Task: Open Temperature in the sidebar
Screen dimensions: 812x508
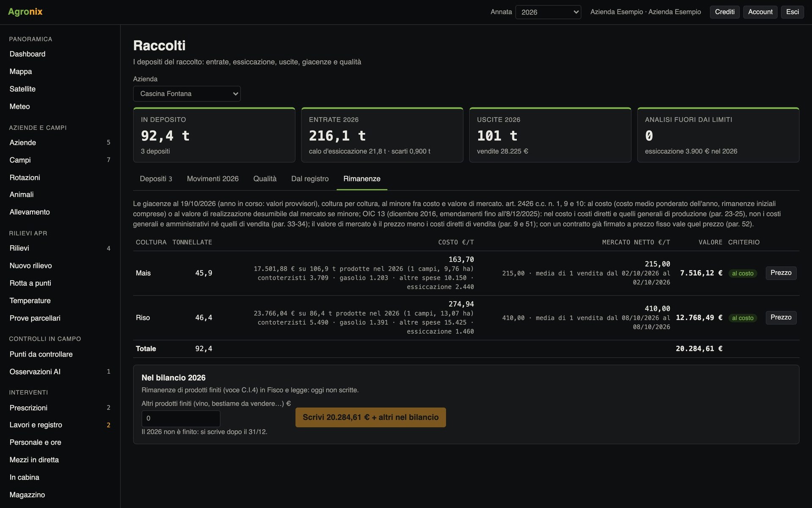Action: (x=60, y=301)
